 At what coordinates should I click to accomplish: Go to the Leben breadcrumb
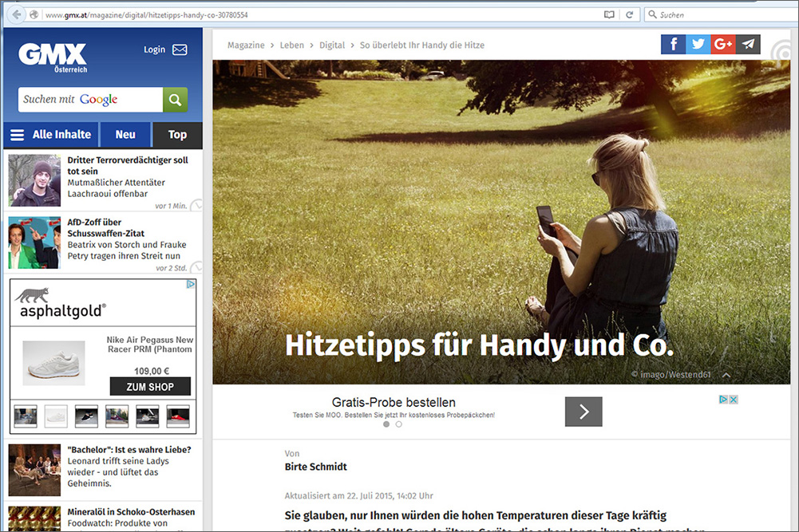coord(292,45)
